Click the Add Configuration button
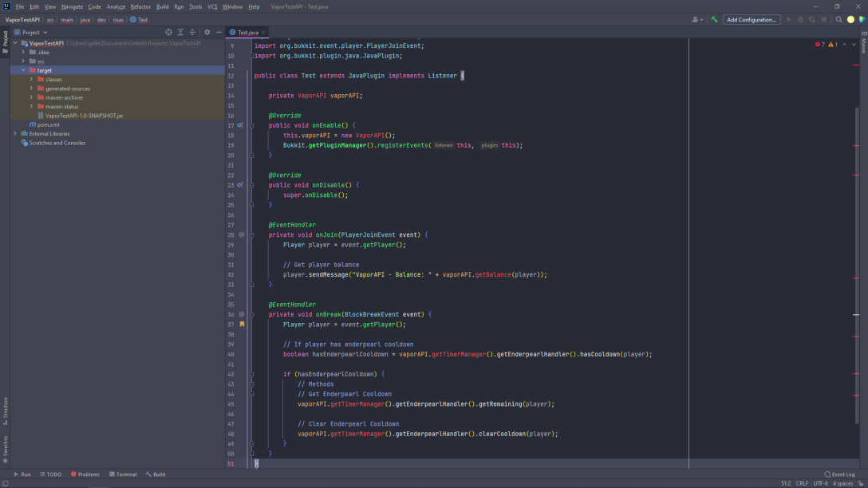Image resolution: width=868 pixels, height=488 pixels. [752, 19]
